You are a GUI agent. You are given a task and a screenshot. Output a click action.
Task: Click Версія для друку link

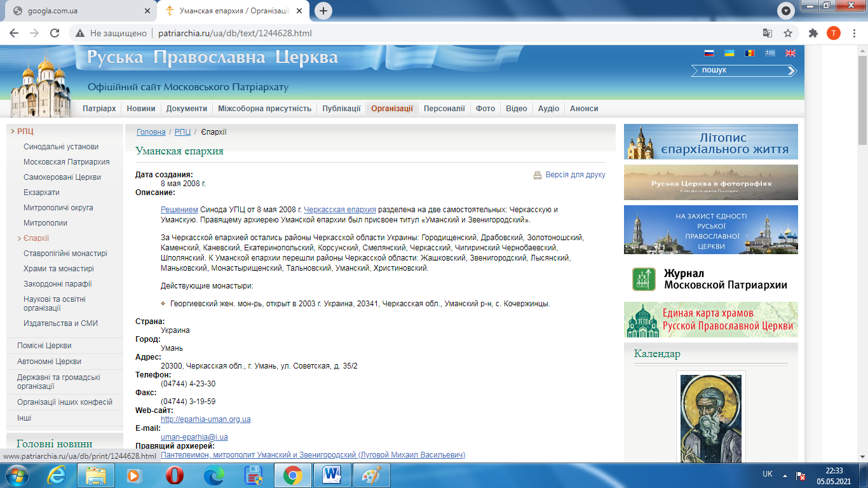[576, 175]
